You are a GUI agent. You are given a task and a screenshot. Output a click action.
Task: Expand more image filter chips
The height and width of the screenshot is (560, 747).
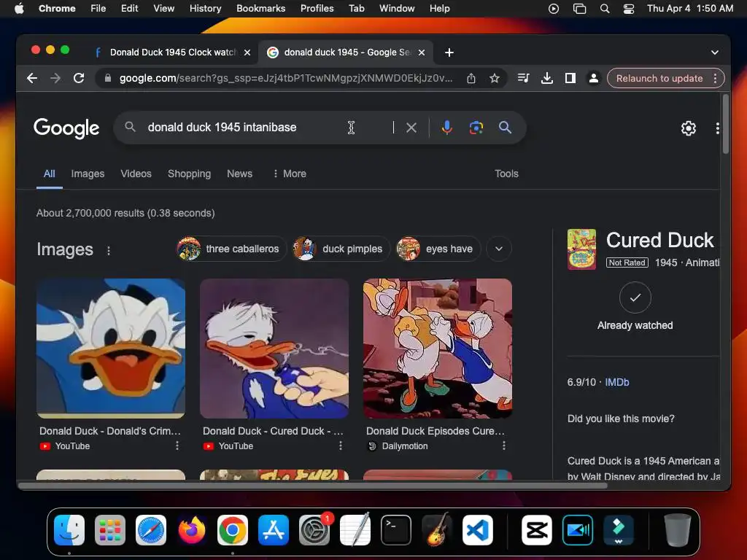coord(499,249)
